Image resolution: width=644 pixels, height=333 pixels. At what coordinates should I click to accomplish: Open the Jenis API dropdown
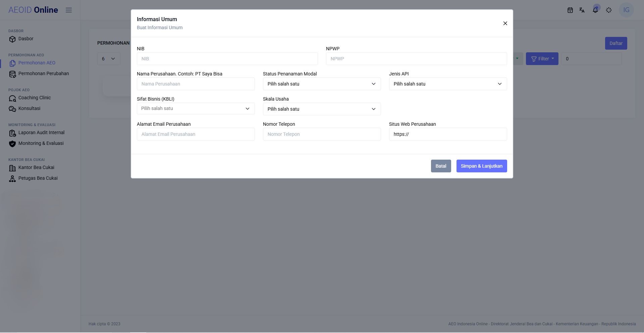click(448, 84)
